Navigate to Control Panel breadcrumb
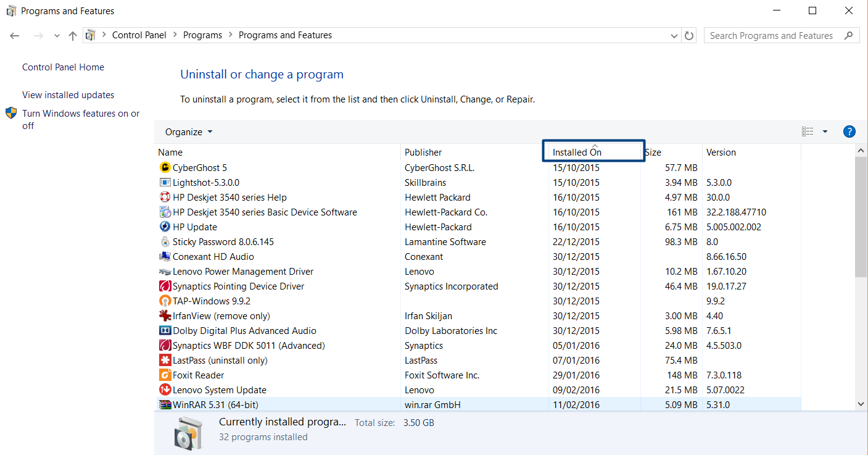Viewport: 868px width, 455px height. [139, 35]
